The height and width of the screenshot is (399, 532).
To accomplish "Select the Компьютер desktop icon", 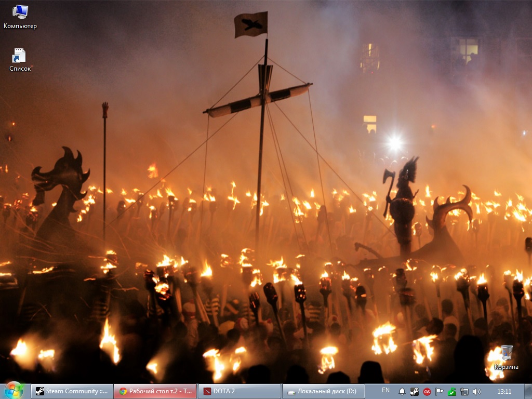I will pyautogui.click(x=20, y=17).
